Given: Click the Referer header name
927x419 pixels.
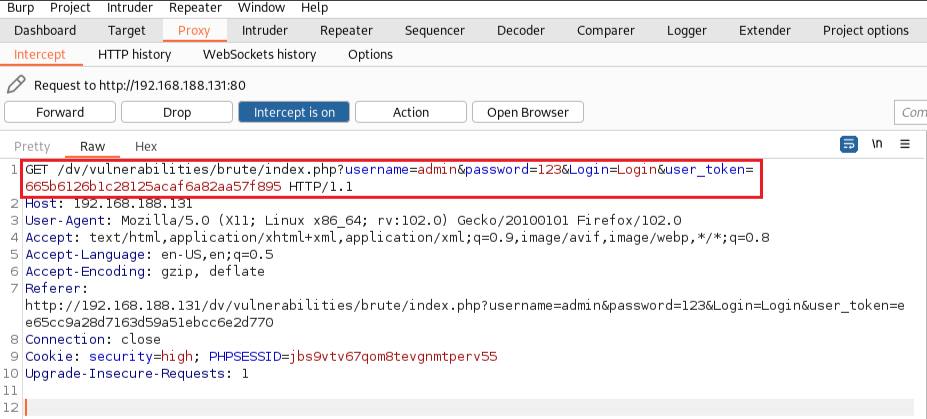Looking at the screenshot, I should (56, 289).
